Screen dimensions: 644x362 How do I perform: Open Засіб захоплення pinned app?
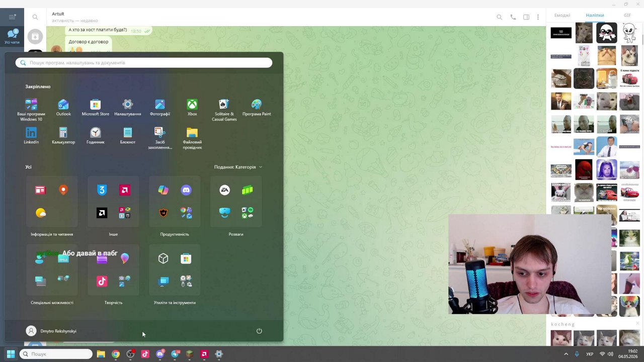[x=160, y=138]
